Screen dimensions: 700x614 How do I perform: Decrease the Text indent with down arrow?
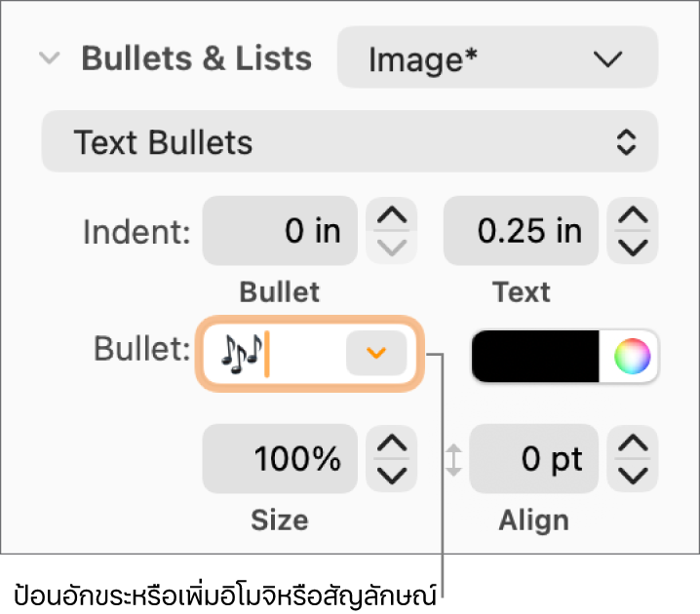633,247
